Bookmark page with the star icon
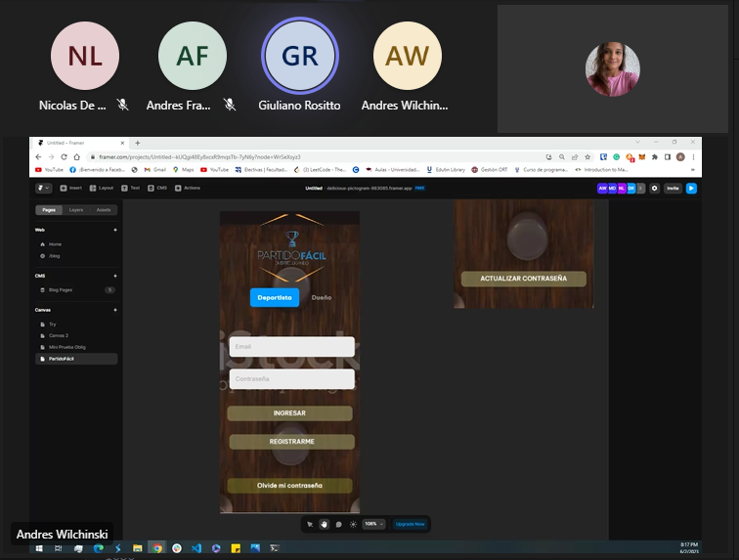 pyautogui.click(x=587, y=157)
